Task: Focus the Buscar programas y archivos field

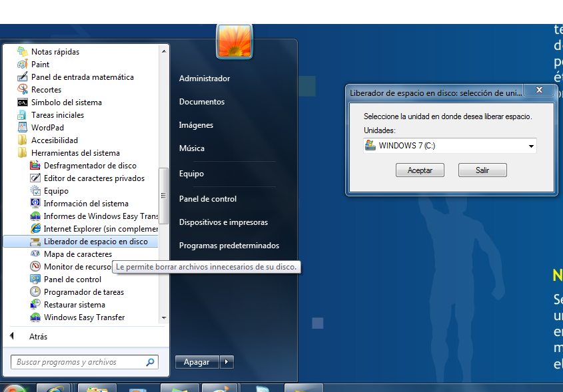Action: click(x=85, y=362)
